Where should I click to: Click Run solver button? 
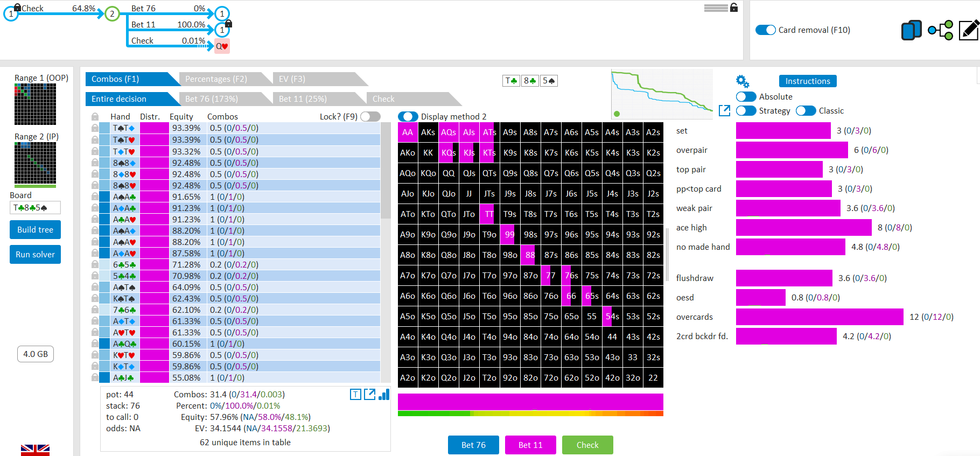click(35, 255)
